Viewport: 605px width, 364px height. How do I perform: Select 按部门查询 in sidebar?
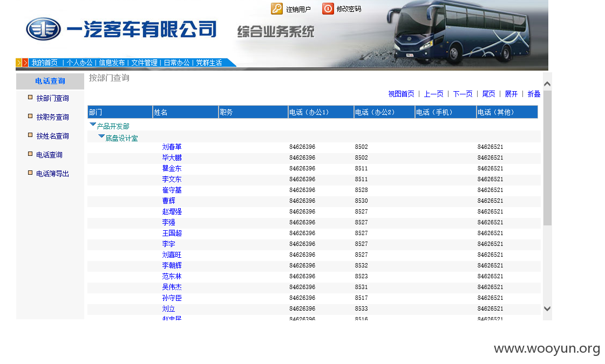[x=52, y=98]
